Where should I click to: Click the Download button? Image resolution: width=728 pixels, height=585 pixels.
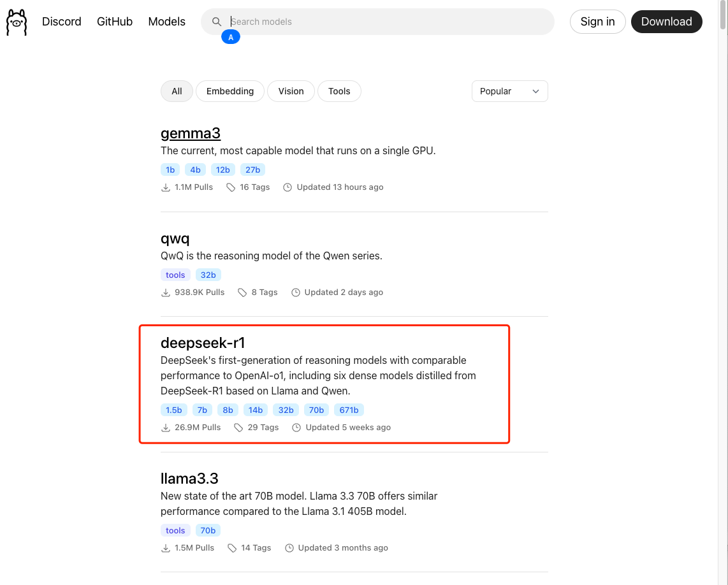coord(667,22)
